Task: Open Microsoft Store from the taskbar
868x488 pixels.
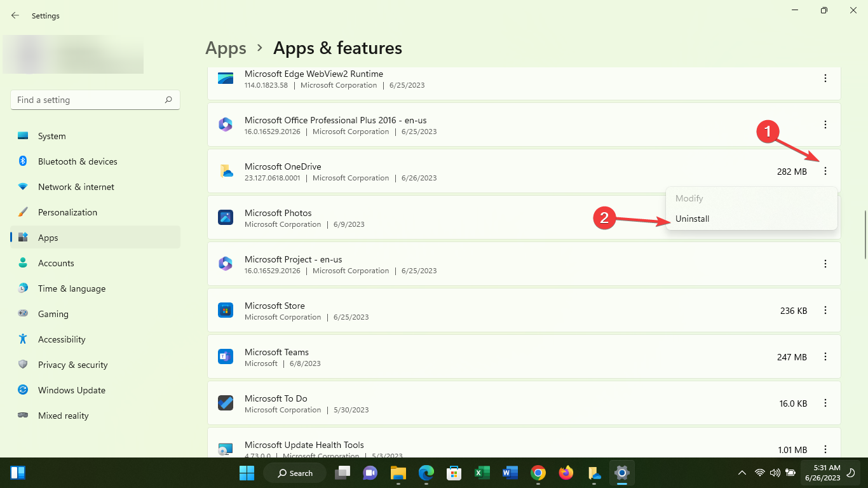Action: coord(454,473)
